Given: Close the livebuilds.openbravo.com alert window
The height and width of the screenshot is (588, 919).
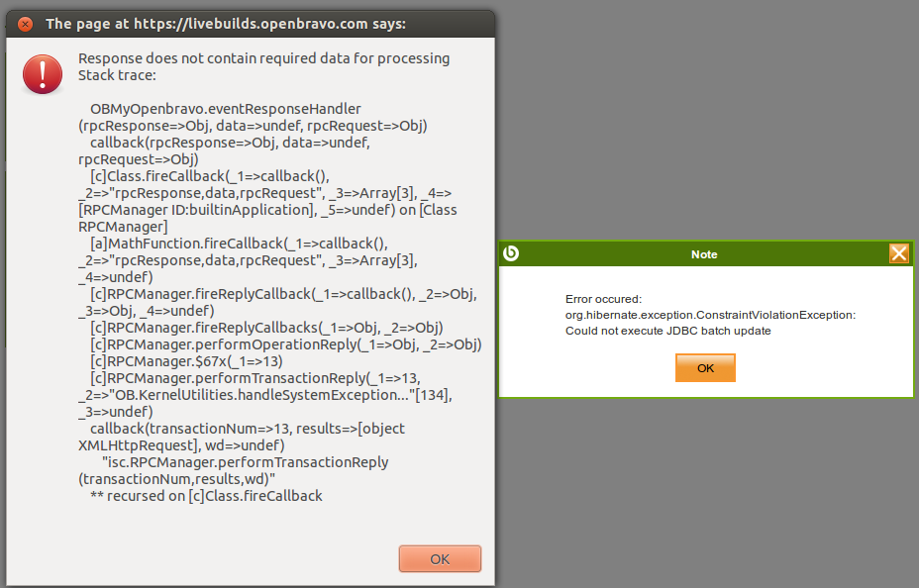Looking at the screenshot, I should tap(25, 24).
